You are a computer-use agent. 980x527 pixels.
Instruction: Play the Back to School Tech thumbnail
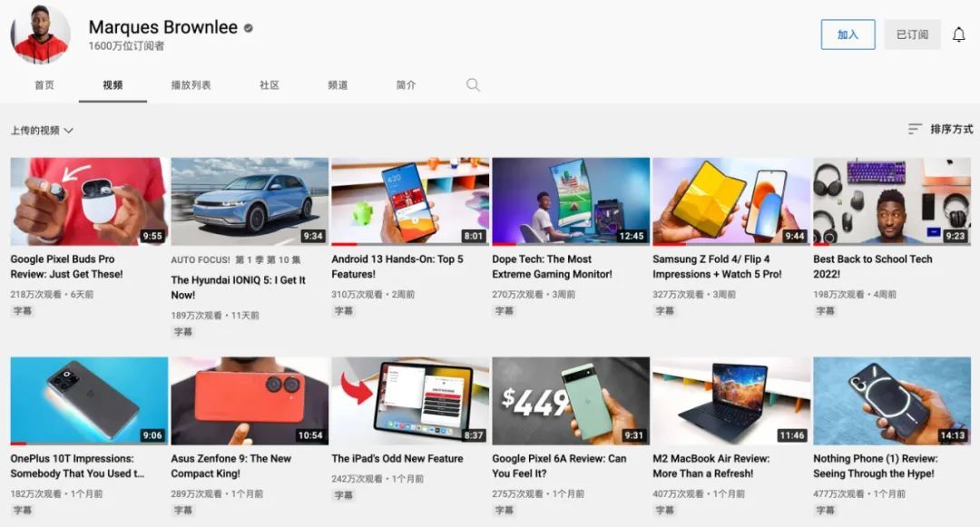click(x=892, y=201)
